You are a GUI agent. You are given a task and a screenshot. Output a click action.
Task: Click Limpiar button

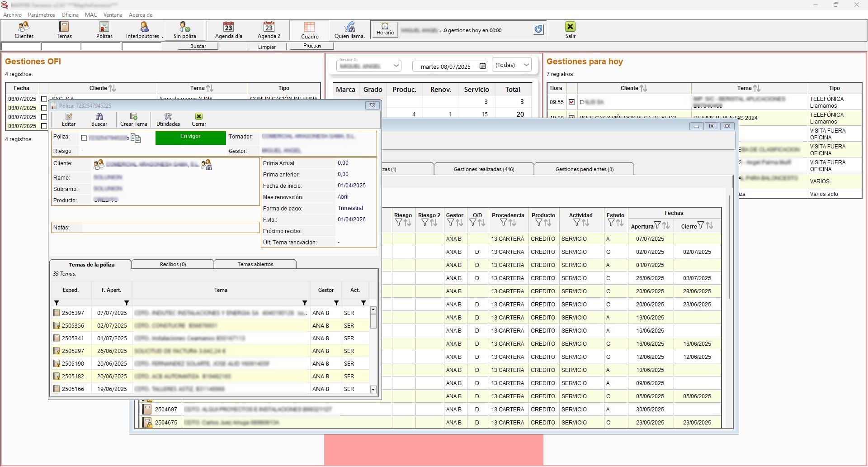[x=267, y=47]
